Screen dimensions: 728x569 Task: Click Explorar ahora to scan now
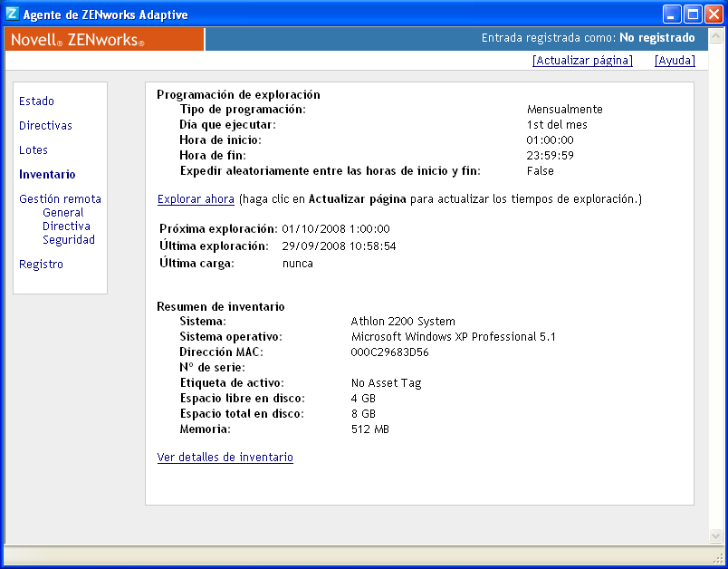(x=196, y=198)
